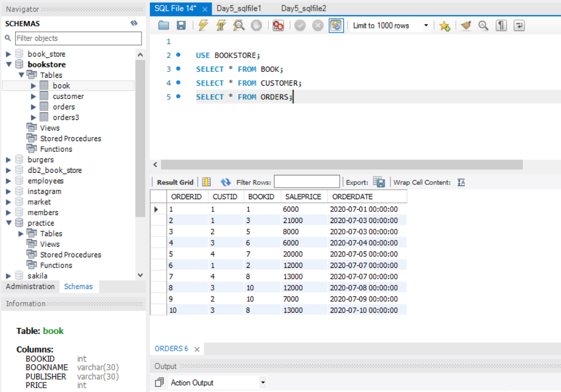Viewport: 561px width, 392px height.
Task: Toggle invisible characters with the pilcrow icon
Action: coord(501,25)
